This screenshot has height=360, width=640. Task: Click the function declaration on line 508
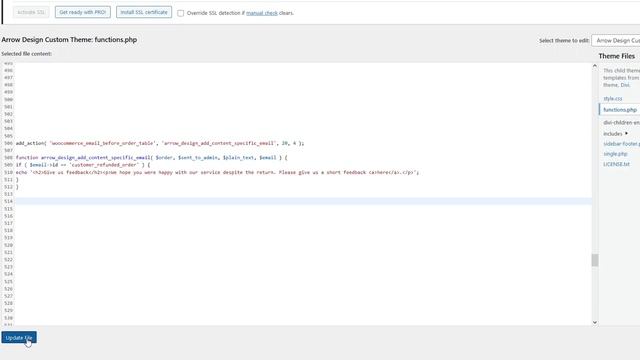[x=151, y=158]
